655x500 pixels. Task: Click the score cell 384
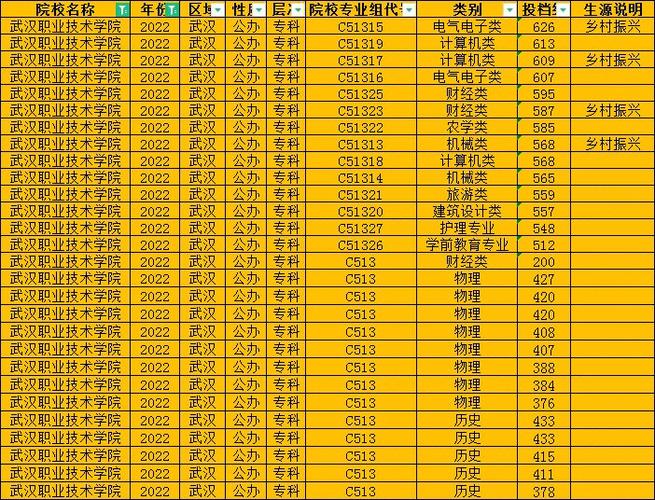pos(544,385)
